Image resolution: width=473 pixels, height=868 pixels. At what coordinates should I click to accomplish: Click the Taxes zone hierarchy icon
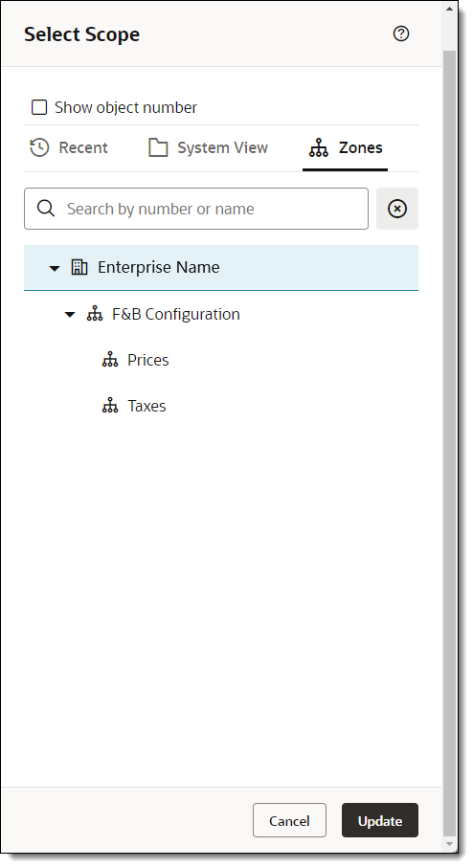(x=110, y=406)
